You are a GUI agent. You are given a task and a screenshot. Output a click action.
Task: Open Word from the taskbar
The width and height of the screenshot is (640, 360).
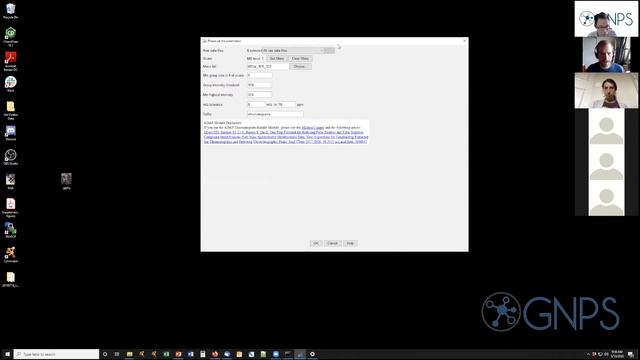click(x=191, y=354)
